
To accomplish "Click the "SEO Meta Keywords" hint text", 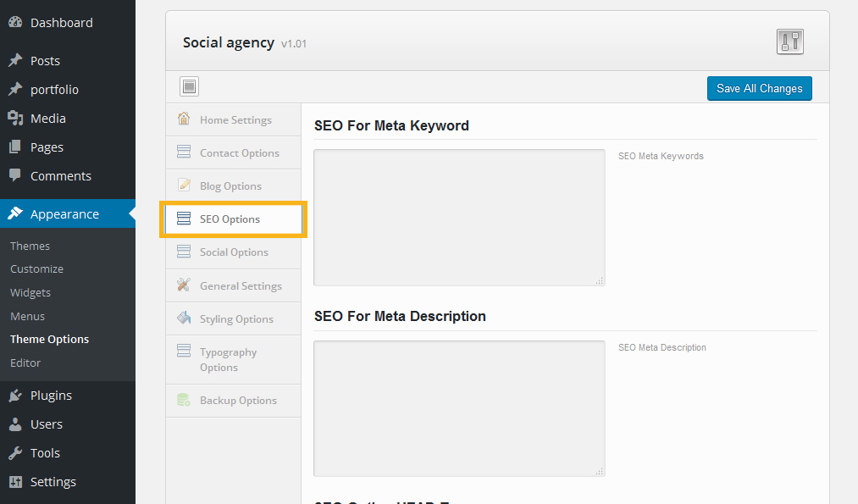I will [x=661, y=156].
